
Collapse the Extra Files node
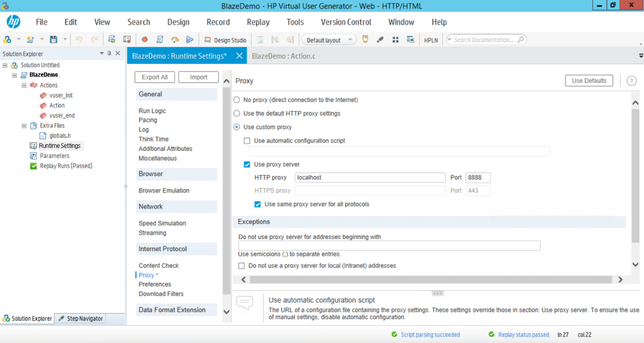24,126
